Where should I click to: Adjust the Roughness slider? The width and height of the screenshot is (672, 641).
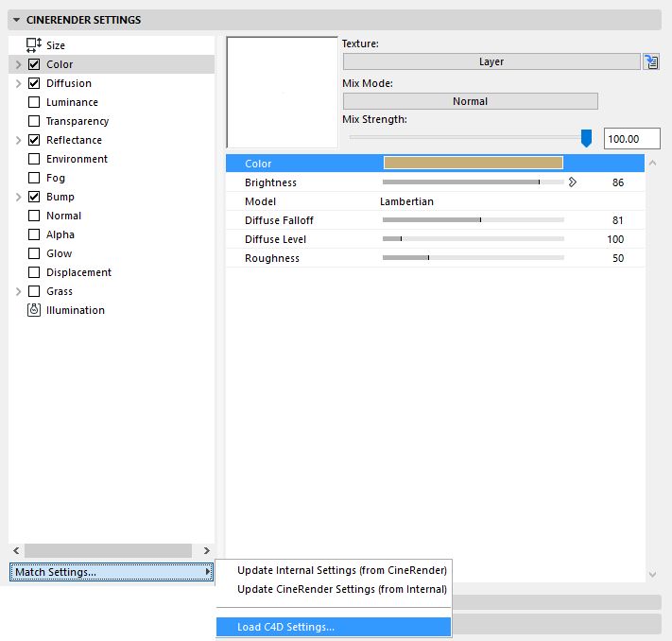(x=474, y=257)
